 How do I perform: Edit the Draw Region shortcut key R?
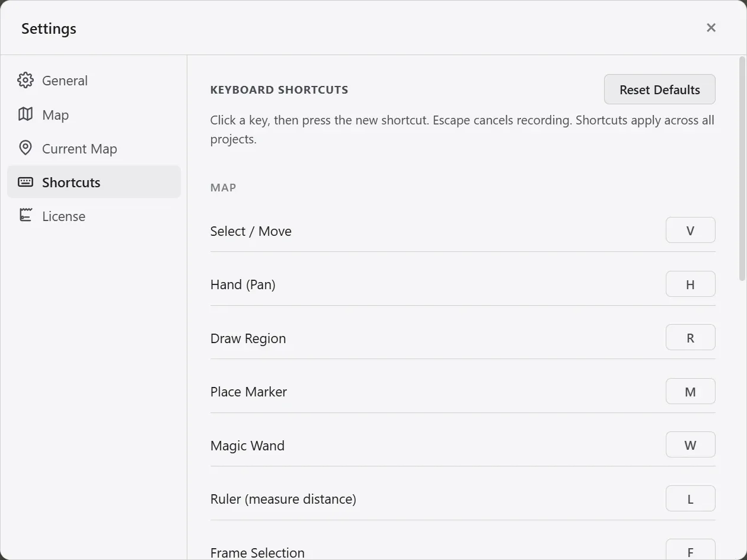coord(690,338)
